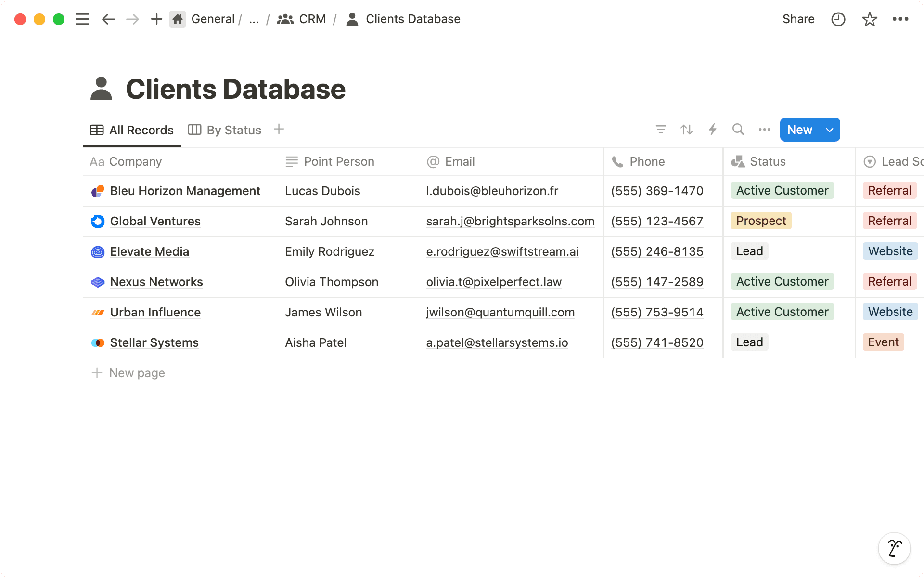Open the sort options
The width and height of the screenshot is (924, 578).
(687, 130)
